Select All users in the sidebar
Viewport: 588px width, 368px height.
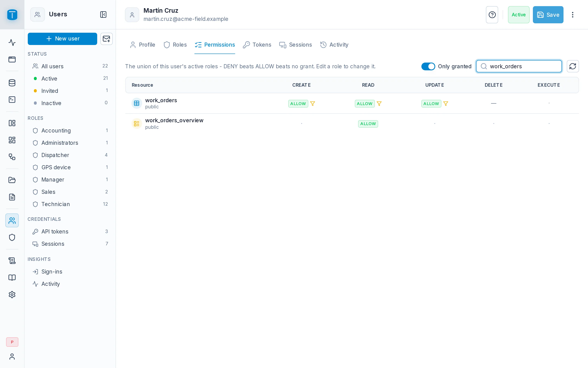point(70,66)
